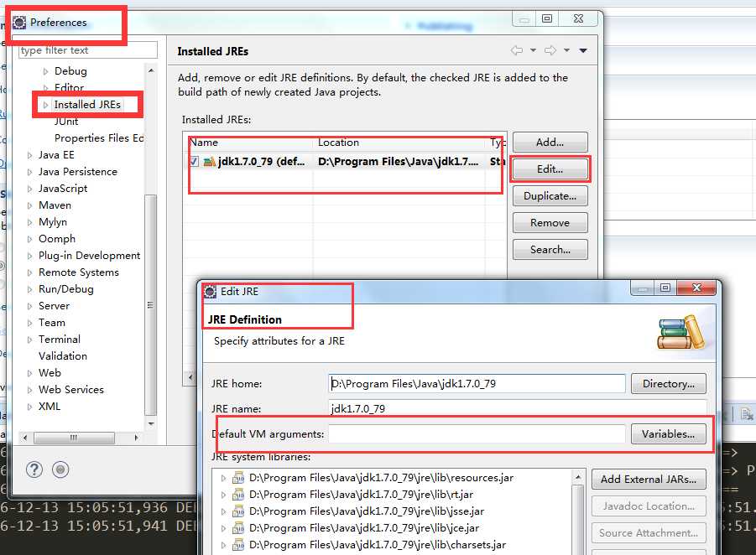Click the jdk1.7.0_79 library icon in JRE table

(209, 162)
